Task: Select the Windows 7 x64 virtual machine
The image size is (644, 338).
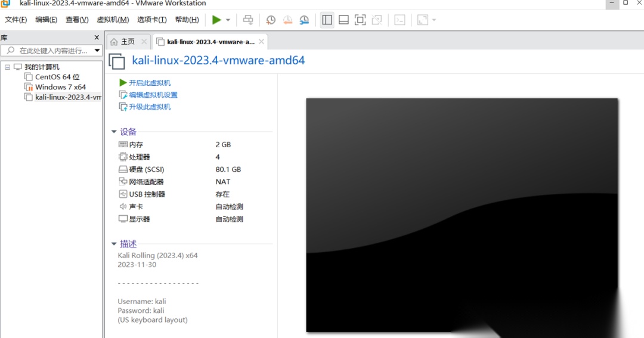Action: [x=60, y=87]
